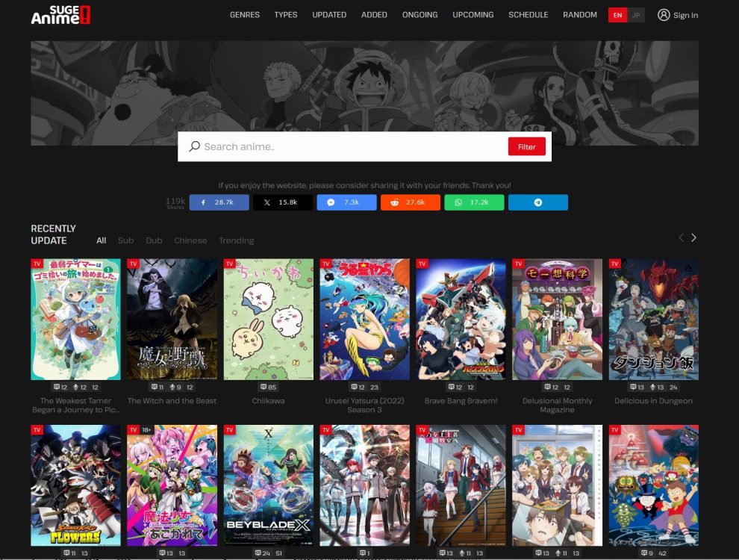
Task: Select the Trending filter tab
Action: pyautogui.click(x=236, y=240)
